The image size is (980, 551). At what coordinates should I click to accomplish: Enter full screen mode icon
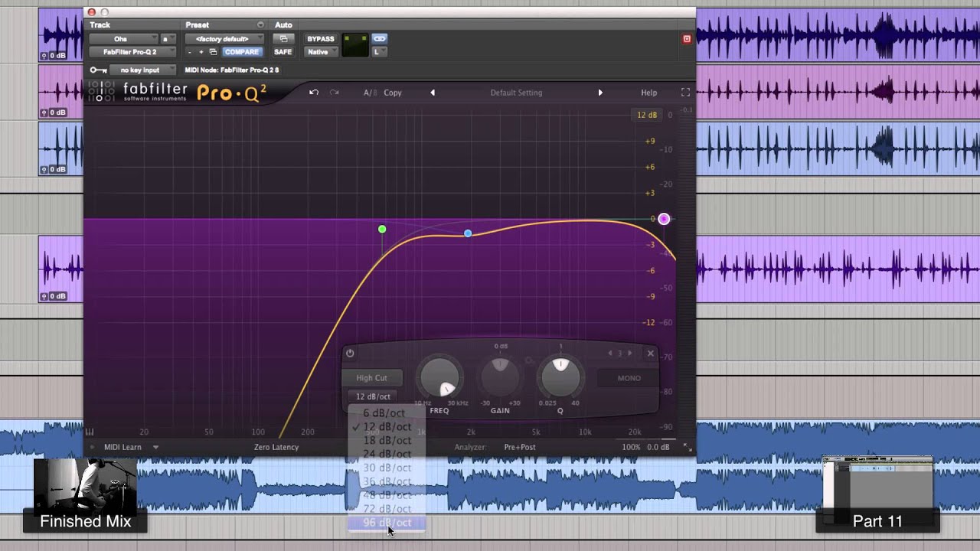pyautogui.click(x=685, y=93)
